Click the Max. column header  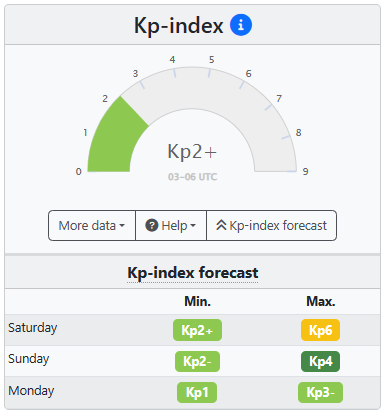pyautogui.click(x=321, y=301)
